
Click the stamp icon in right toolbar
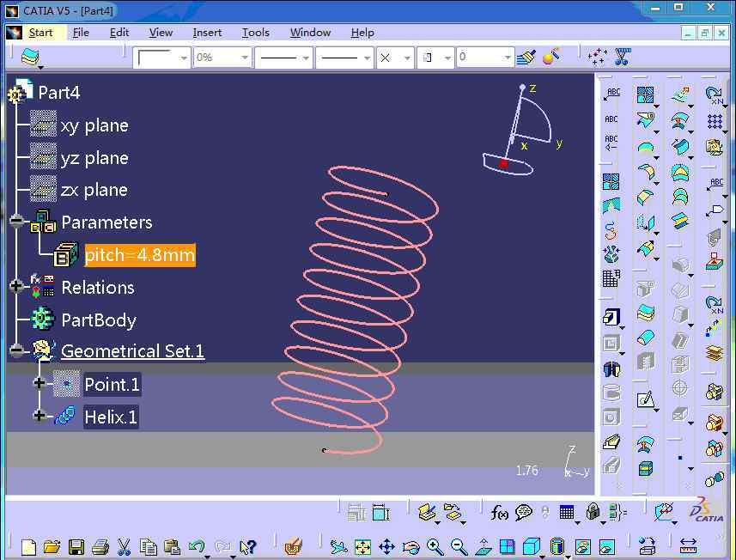click(x=715, y=261)
